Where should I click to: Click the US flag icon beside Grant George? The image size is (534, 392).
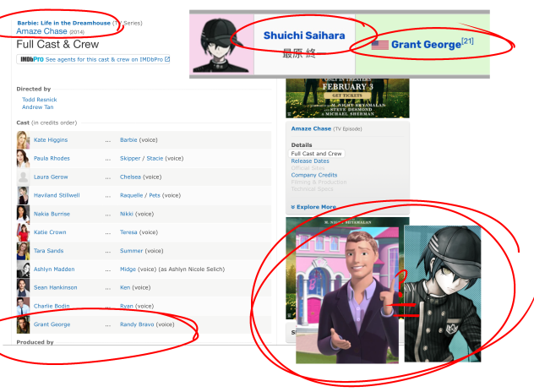coord(379,44)
